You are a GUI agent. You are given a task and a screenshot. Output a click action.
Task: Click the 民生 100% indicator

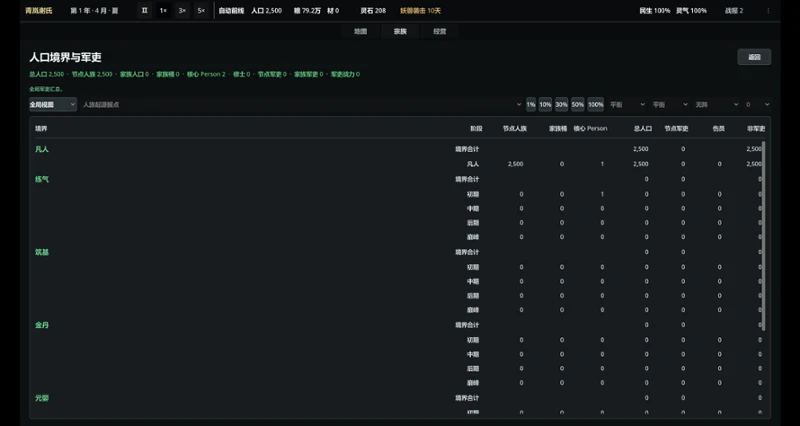point(655,10)
